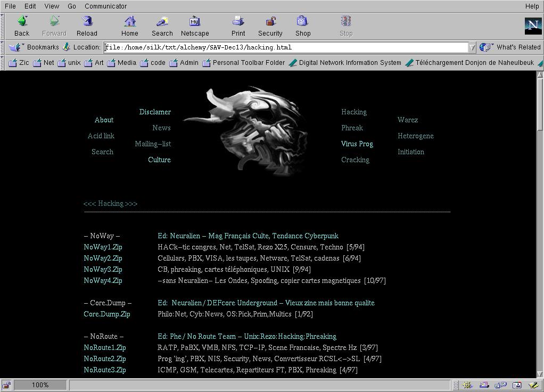This screenshot has width=544, height=392.
Task: Download the NoWay1.Zip link
Action: pyautogui.click(x=103, y=247)
